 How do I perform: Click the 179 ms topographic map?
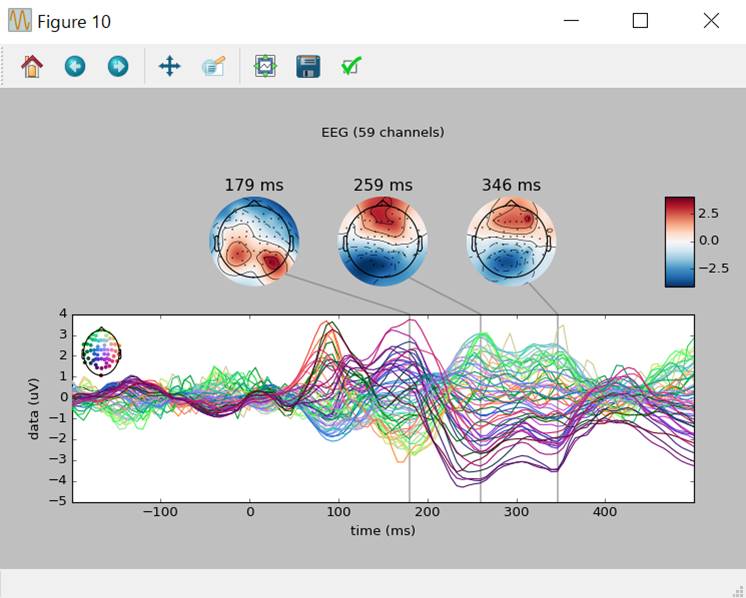tap(254, 242)
